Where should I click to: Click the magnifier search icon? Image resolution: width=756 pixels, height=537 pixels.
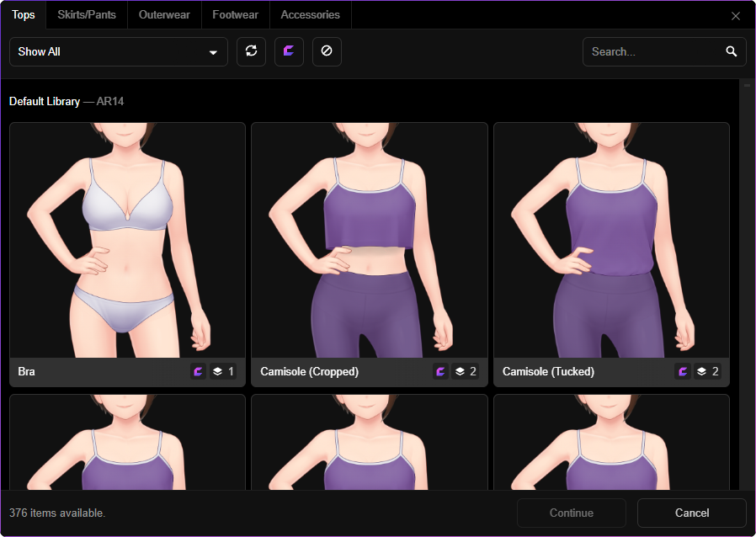[731, 51]
